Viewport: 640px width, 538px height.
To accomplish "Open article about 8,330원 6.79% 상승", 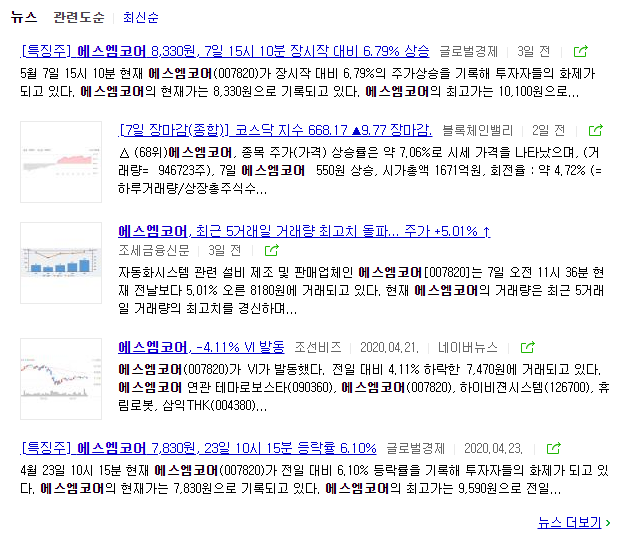I will 225,51.
